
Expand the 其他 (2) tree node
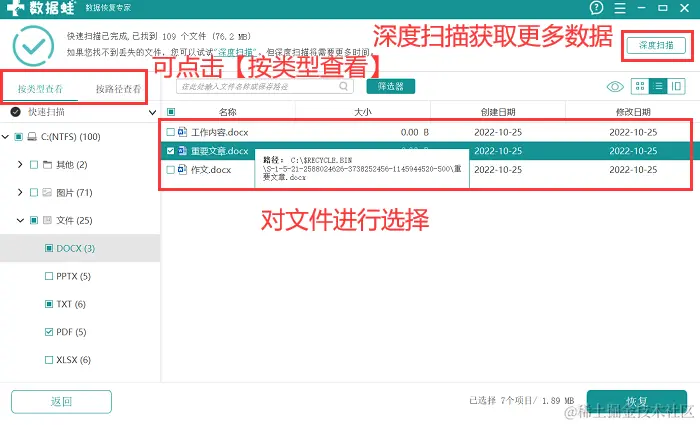pyautogui.click(x=20, y=164)
